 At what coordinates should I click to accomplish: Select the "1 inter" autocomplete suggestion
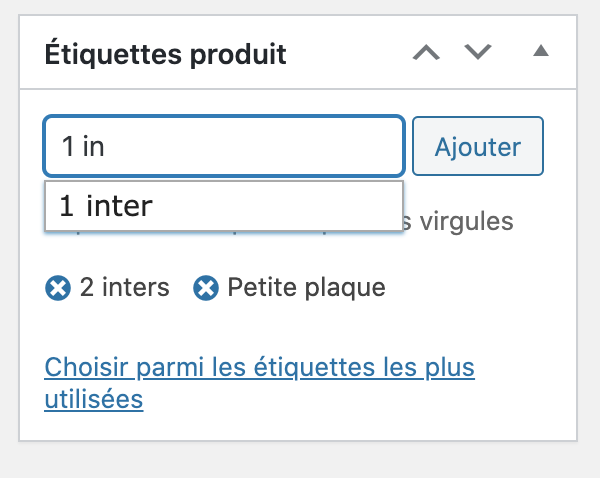224,206
